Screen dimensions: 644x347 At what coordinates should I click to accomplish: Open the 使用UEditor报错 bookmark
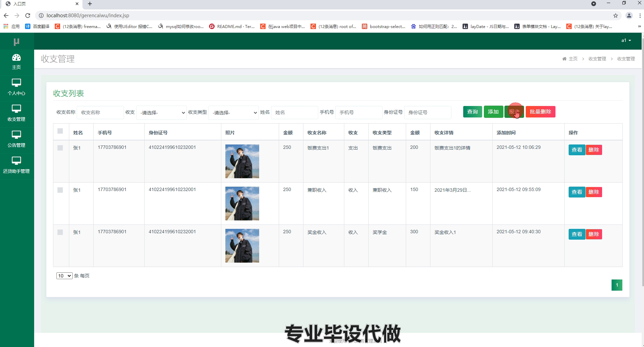click(x=129, y=26)
